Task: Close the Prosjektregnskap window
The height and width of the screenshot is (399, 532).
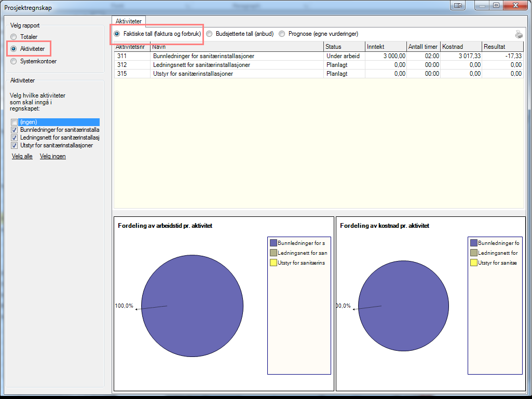Action: pos(515,5)
